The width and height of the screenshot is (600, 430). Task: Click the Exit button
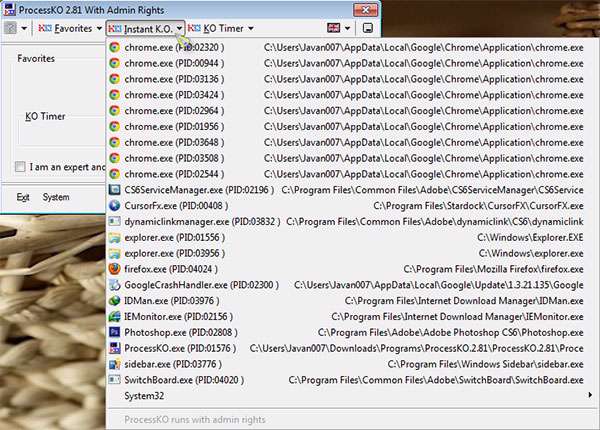(x=23, y=197)
